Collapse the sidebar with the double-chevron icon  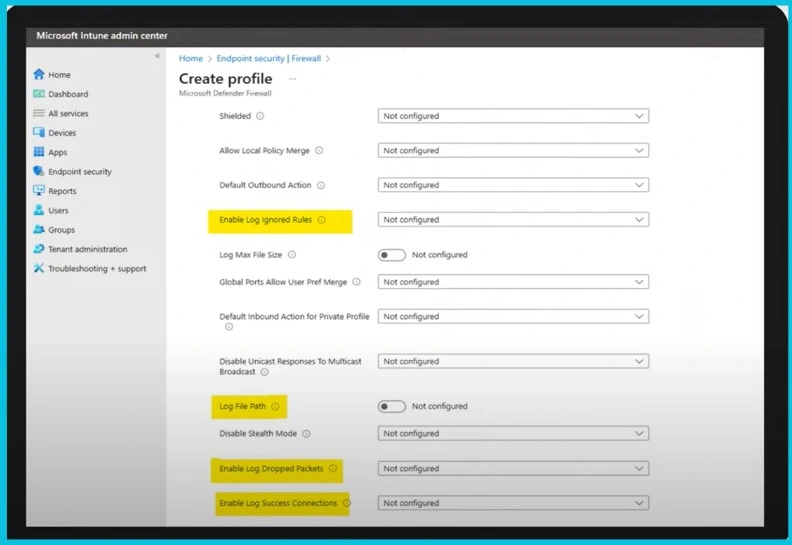158,56
